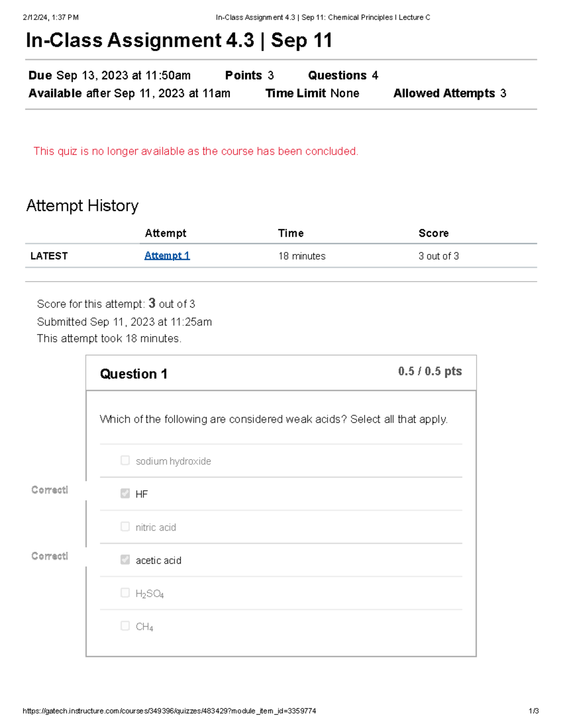Check the sodium hydroxide checkbox
563x728 pixels.
point(125,460)
